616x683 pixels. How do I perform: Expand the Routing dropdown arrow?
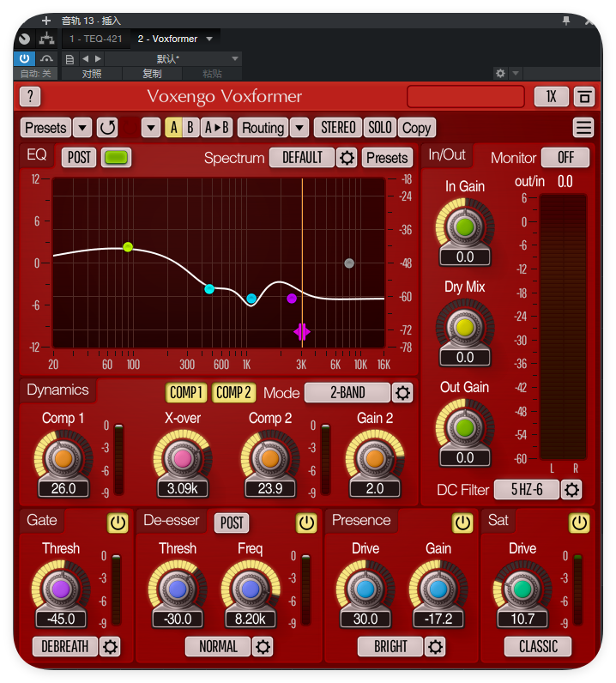point(299,128)
